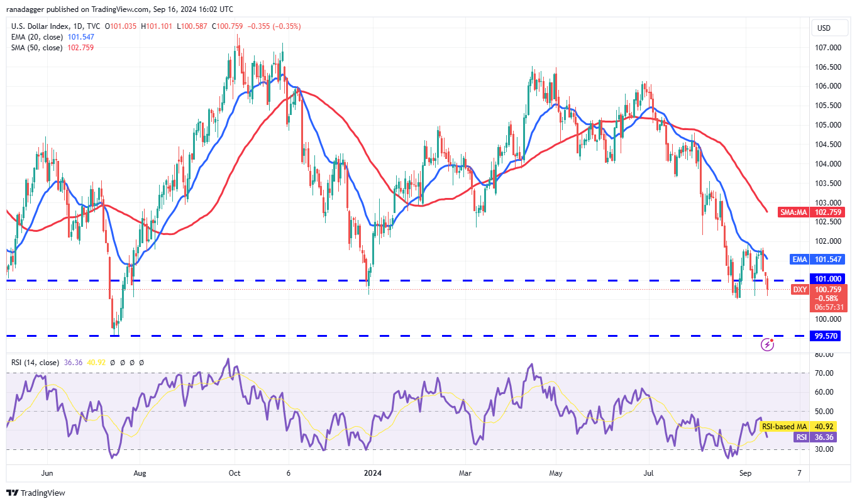Select the SMA (50, close) indicator legend
This screenshot has width=857, height=504.
coord(37,48)
